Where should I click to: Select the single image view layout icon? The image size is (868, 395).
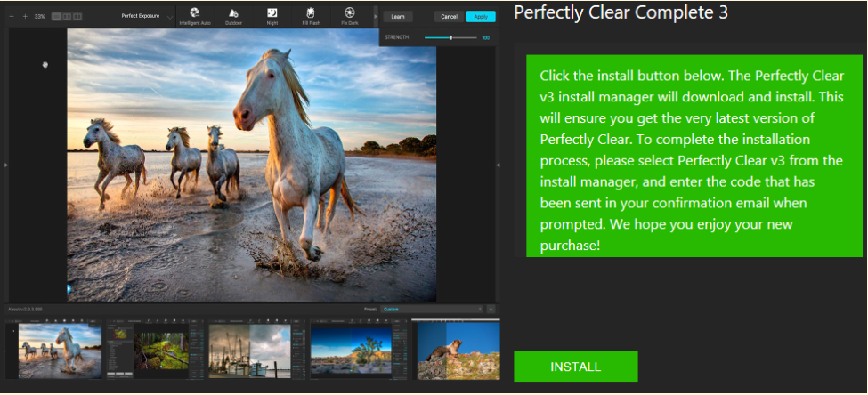pos(56,17)
